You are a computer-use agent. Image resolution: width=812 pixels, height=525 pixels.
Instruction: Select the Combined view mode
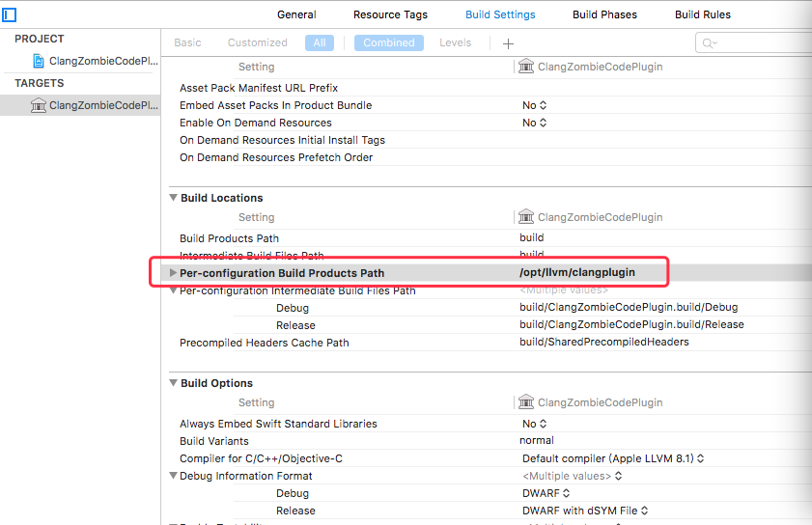pyautogui.click(x=389, y=42)
